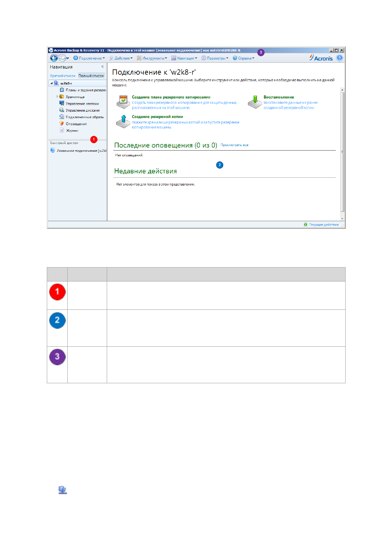Click the Подключенные образы icon

[62, 117]
